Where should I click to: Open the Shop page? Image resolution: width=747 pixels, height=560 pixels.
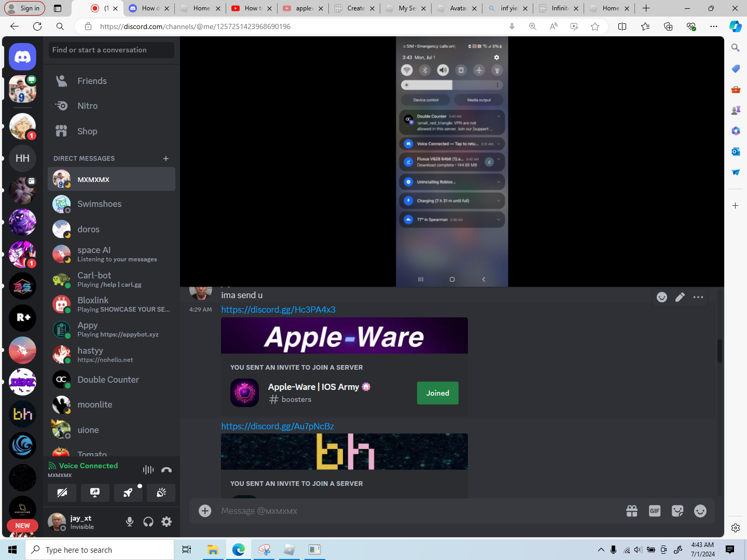click(x=112, y=131)
